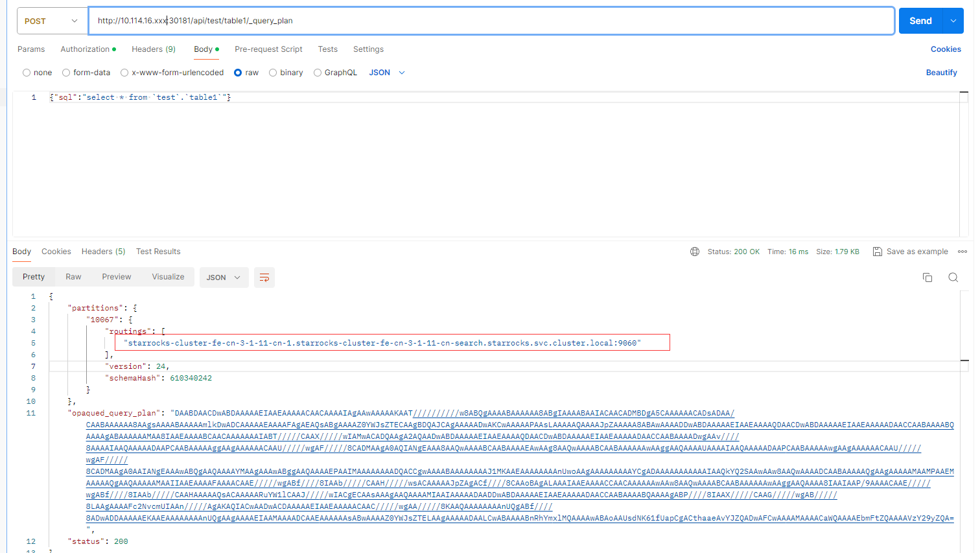
Task: Select the form-data radio button
Action: click(66, 73)
